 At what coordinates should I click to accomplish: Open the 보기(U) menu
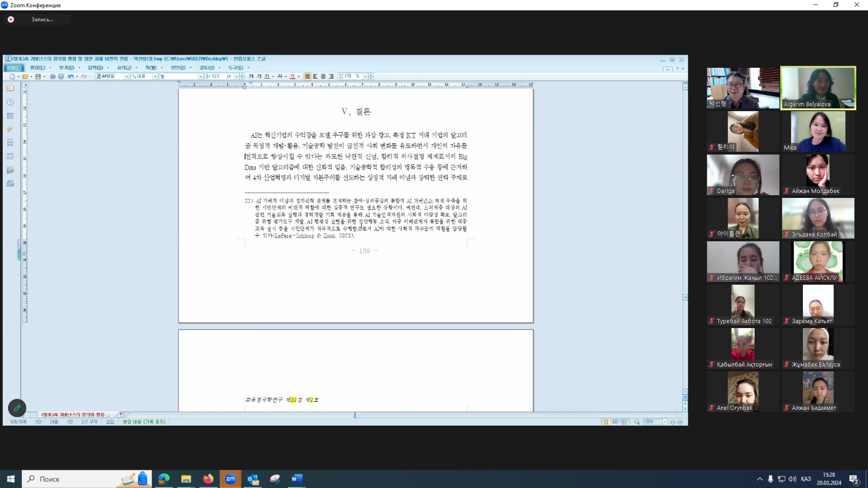coord(67,68)
